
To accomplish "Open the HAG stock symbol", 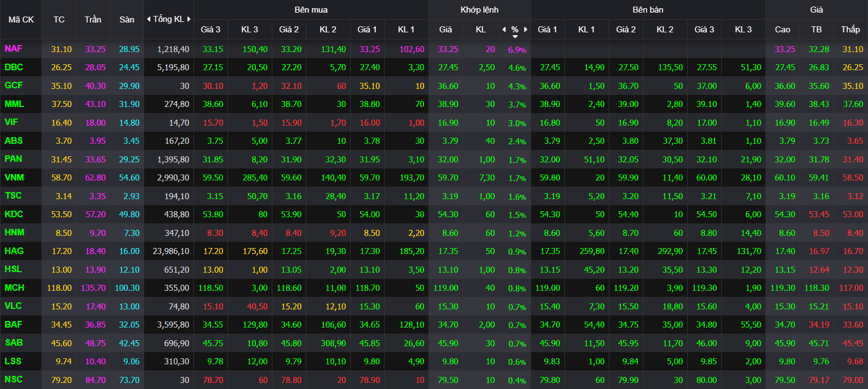I will tap(14, 251).
